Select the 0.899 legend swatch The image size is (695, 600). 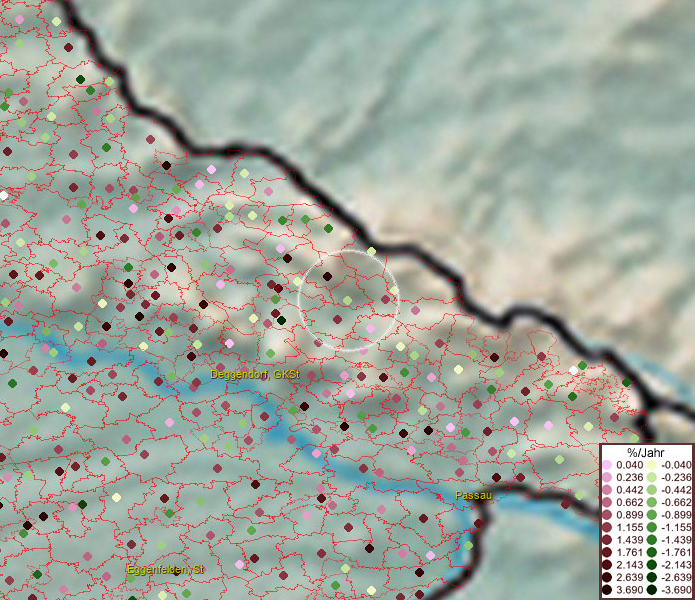607,515
